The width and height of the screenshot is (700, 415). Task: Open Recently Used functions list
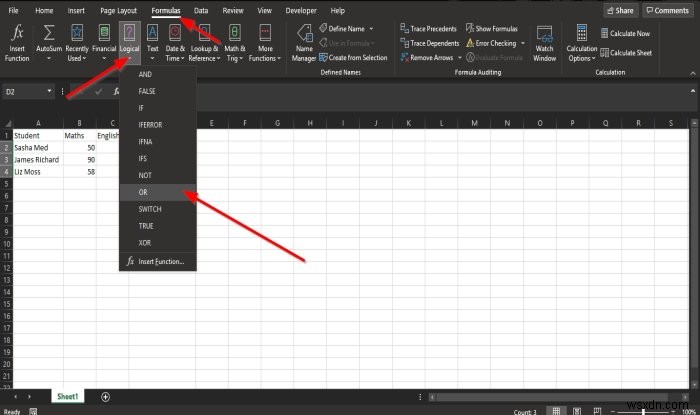[77, 43]
